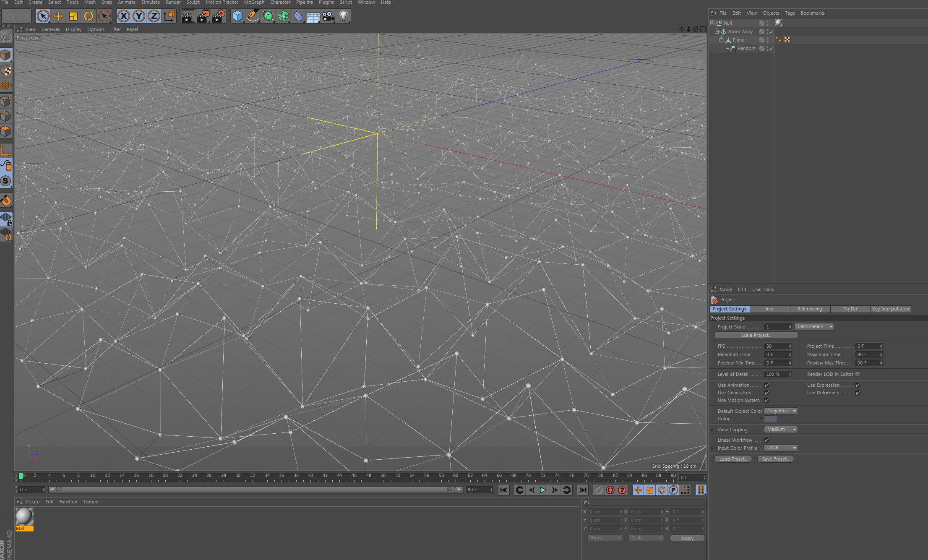This screenshot has height=560, width=928.
Task: Click the green Subdivision Surface generator icon
Action: pos(268,16)
